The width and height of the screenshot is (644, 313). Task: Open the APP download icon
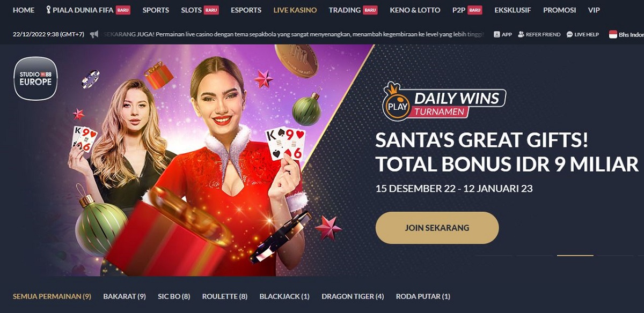(496, 34)
